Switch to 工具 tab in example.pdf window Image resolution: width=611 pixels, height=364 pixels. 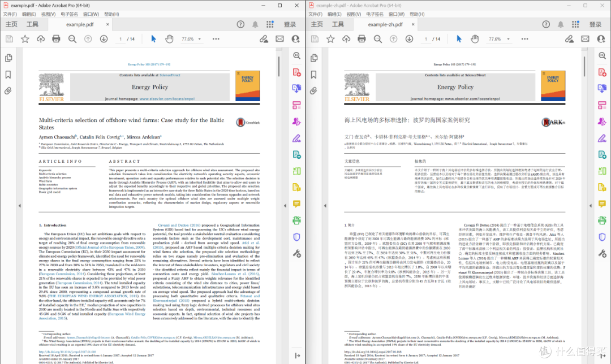32,24
